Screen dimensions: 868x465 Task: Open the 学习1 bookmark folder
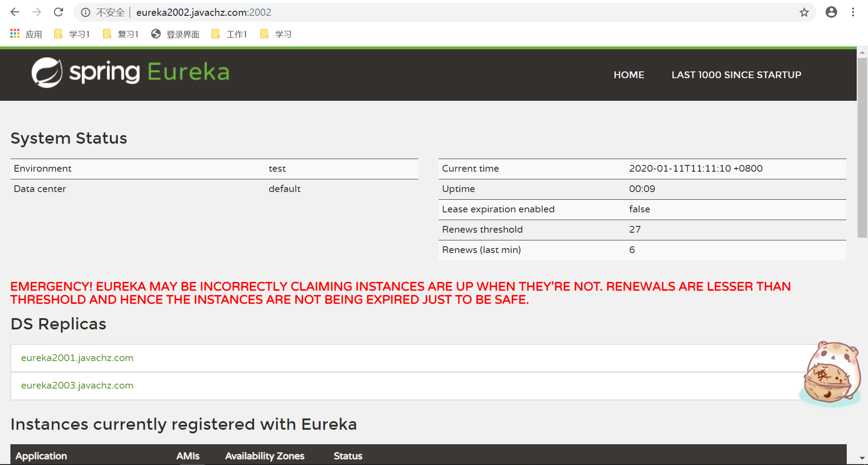coord(71,34)
